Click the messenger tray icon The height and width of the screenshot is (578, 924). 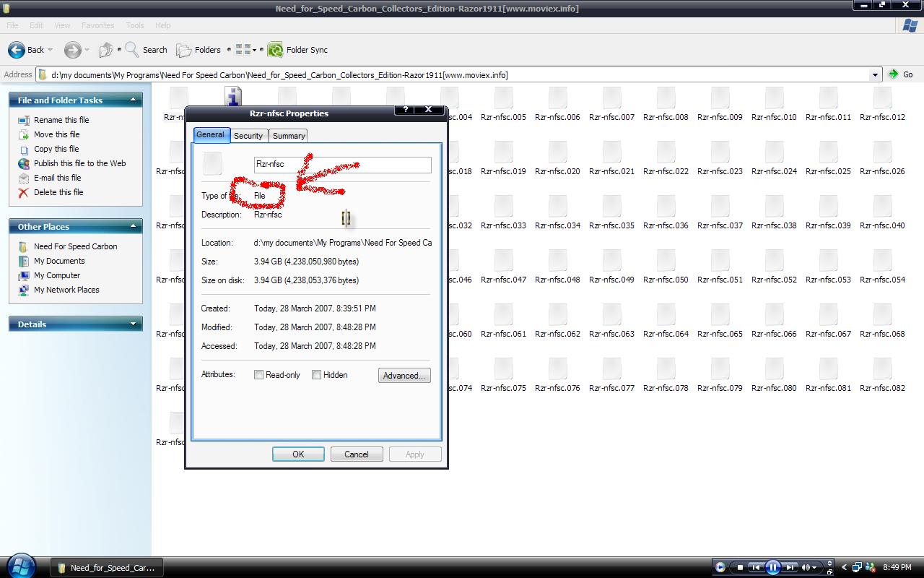871,567
